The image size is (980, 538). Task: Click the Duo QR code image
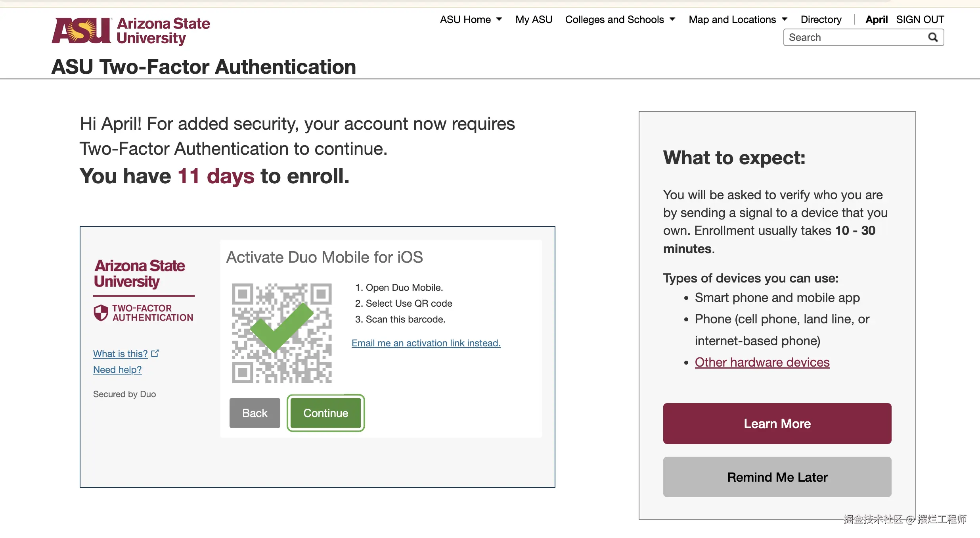(x=281, y=333)
